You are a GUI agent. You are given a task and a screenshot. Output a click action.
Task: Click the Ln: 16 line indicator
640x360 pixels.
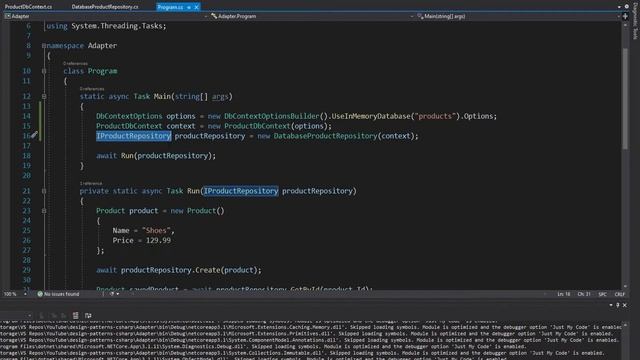[x=564, y=294]
